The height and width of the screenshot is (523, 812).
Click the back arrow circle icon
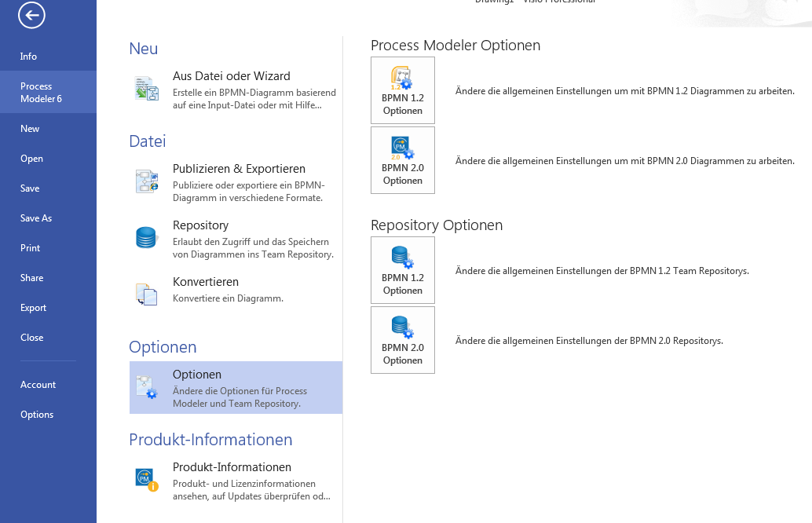point(31,15)
